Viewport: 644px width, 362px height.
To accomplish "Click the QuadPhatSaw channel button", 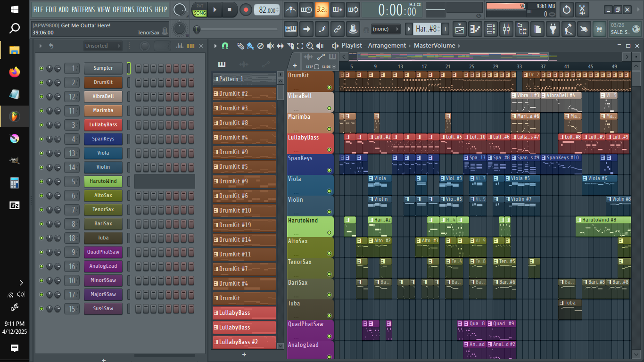I will pos(103,252).
